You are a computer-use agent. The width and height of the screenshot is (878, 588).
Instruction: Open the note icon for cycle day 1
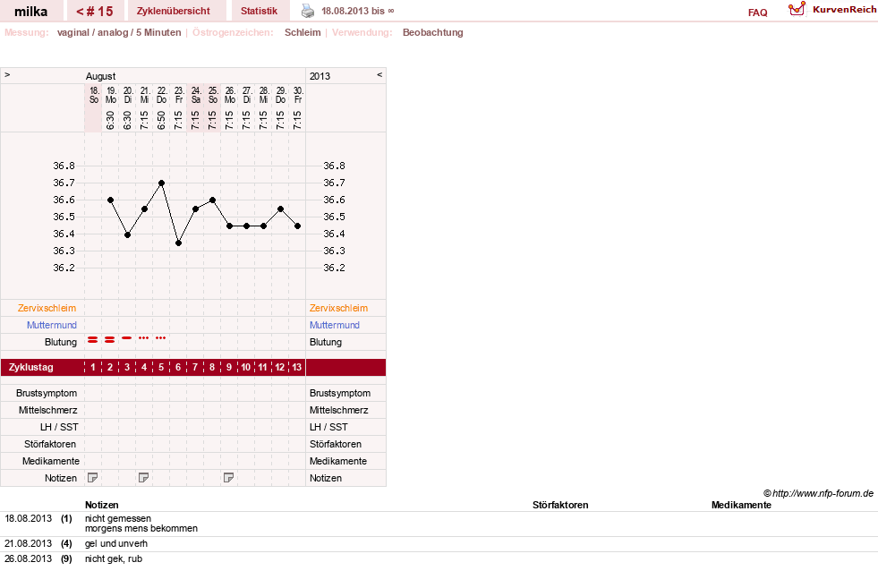pos(93,478)
